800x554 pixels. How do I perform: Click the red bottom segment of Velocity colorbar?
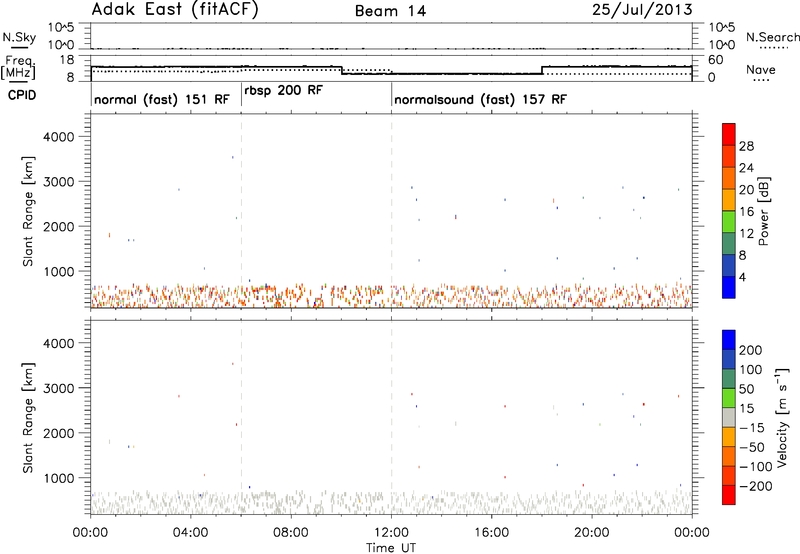pos(729,495)
